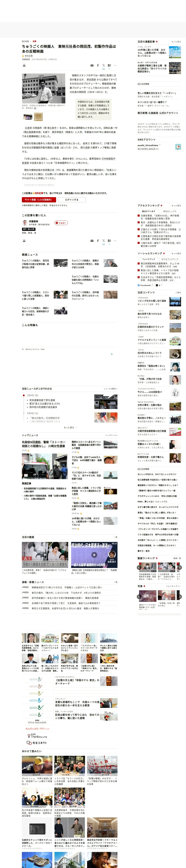Open the 失踪前9回通話 top news headline

coord(44,444)
